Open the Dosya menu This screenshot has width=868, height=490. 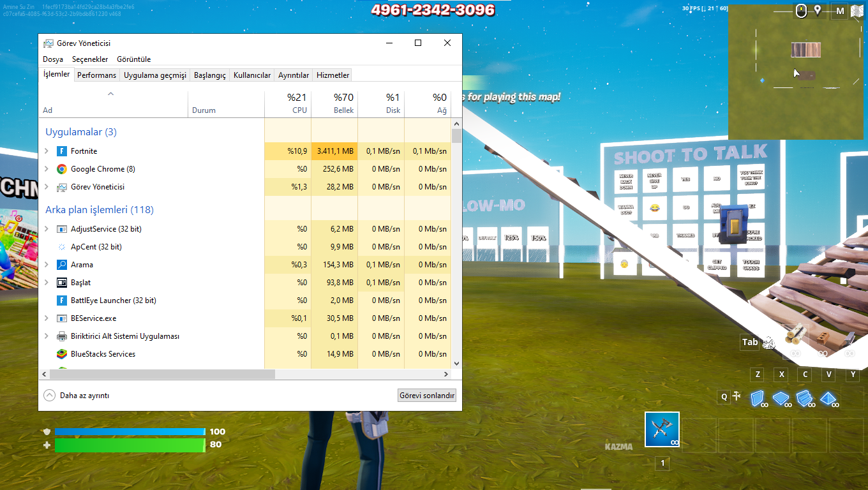point(53,59)
